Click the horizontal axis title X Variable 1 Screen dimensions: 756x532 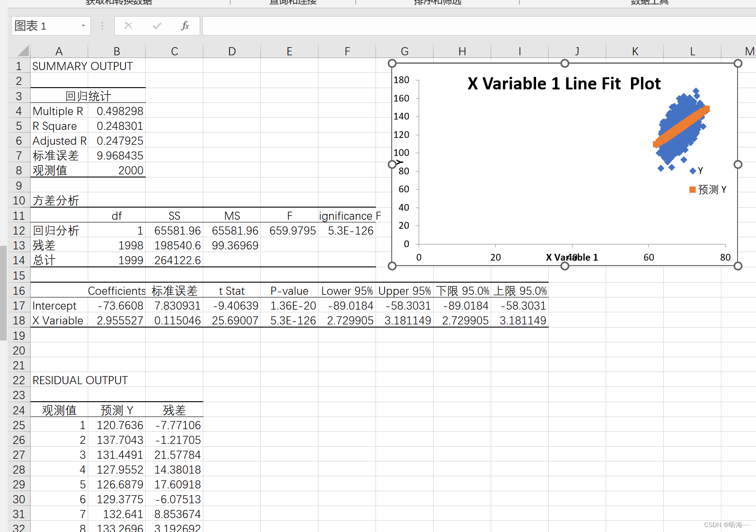pyautogui.click(x=572, y=257)
